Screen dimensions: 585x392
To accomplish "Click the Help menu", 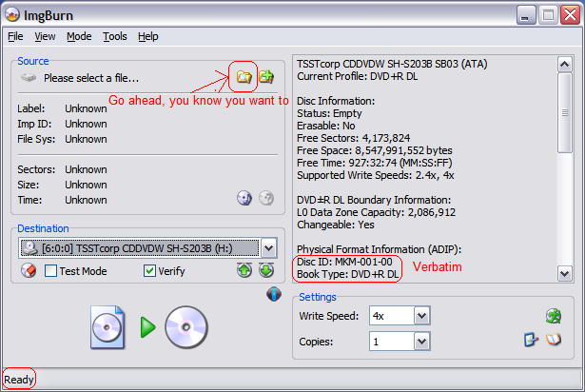I will point(147,36).
